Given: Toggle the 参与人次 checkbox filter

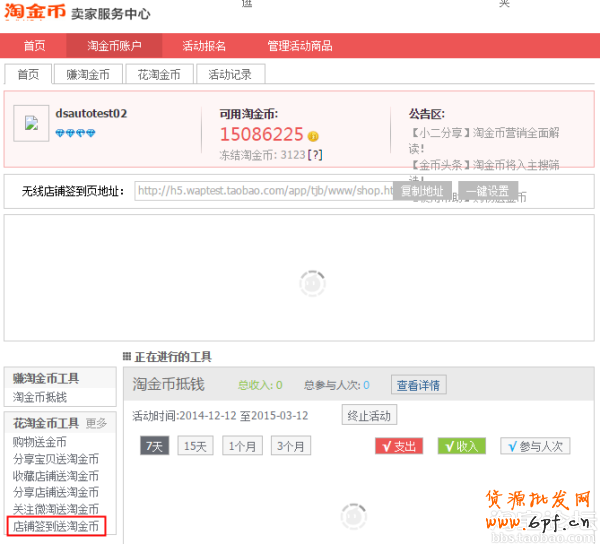Looking at the screenshot, I should tap(535, 446).
